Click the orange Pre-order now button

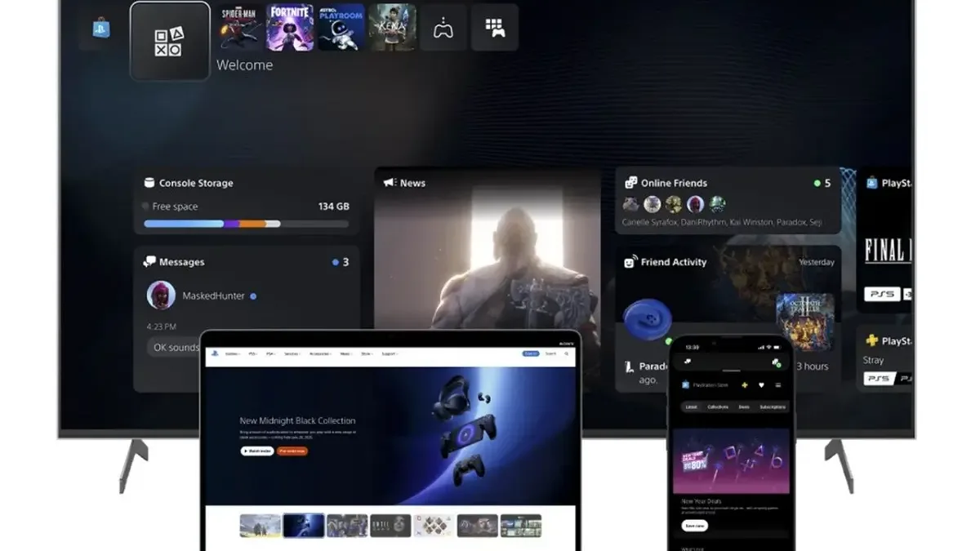coord(292,451)
